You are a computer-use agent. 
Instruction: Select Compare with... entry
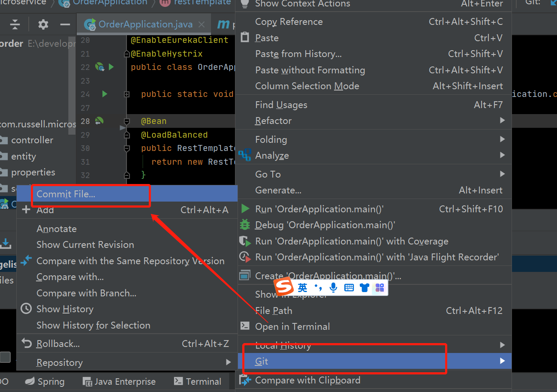tap(127, 277)
